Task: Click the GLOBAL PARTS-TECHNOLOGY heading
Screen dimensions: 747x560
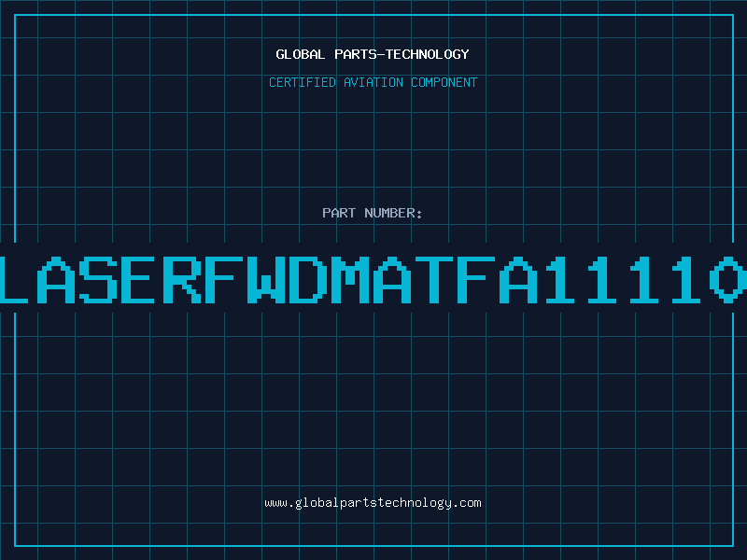Action: coord(373,54)
